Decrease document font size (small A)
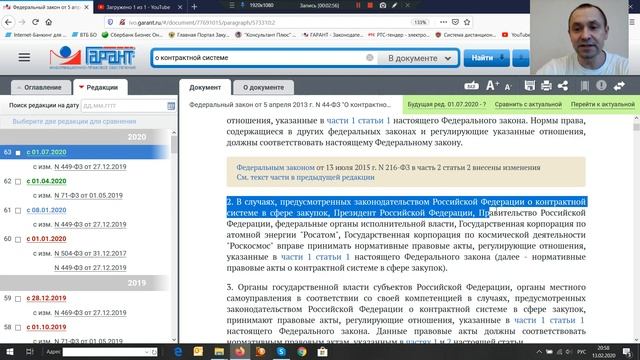 507,87
